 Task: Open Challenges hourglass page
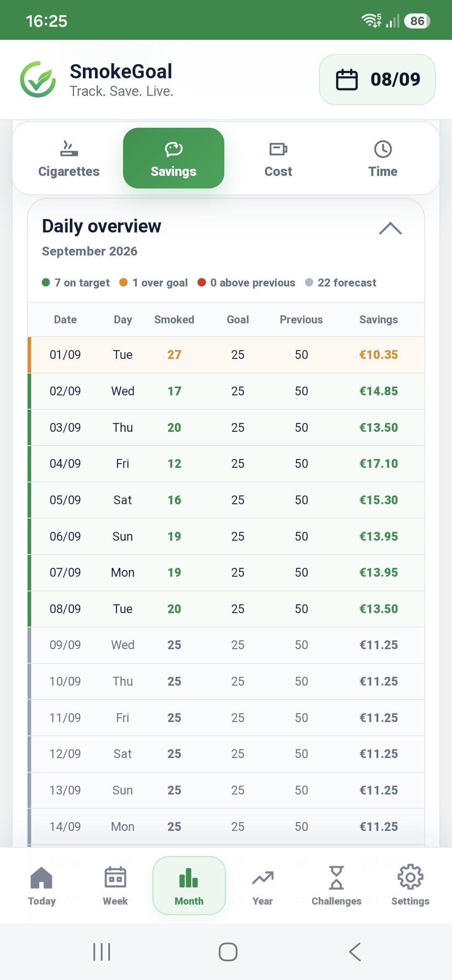[336, 885]
